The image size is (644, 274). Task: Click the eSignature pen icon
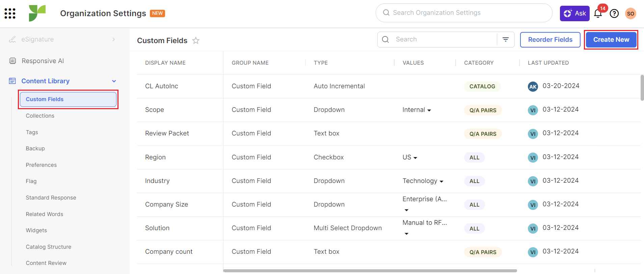[x=12, y=39]
